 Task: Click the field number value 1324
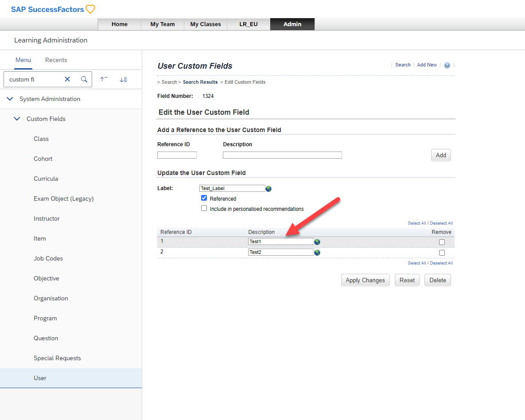tap(208, 96)
